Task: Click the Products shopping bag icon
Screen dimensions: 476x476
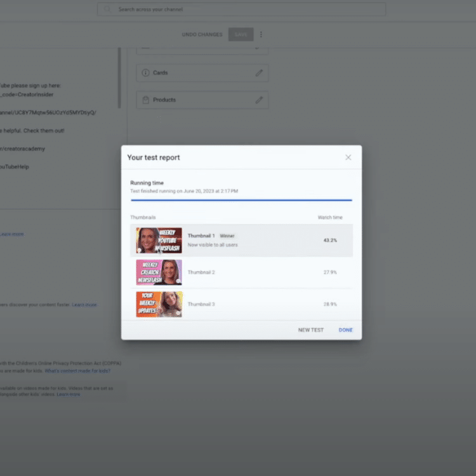Action: click(145, 100)
